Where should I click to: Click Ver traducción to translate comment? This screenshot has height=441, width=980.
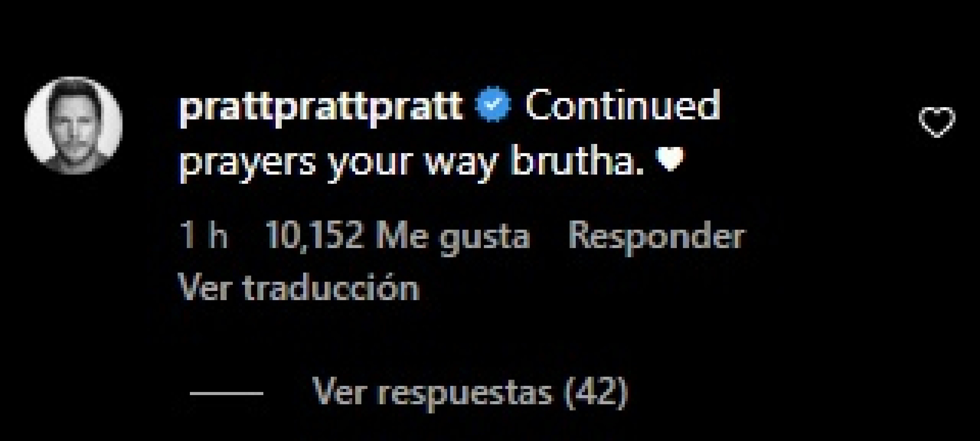click(300, 288)
